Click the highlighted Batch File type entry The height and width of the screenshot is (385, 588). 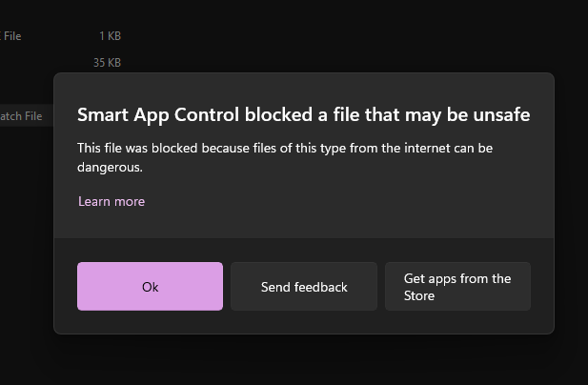[x=23, y=116]
